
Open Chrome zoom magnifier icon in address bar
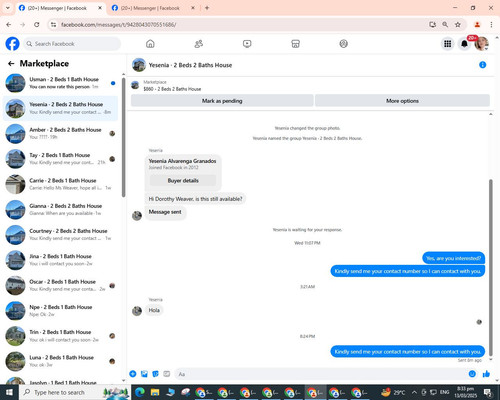click(x=445, y=25)
